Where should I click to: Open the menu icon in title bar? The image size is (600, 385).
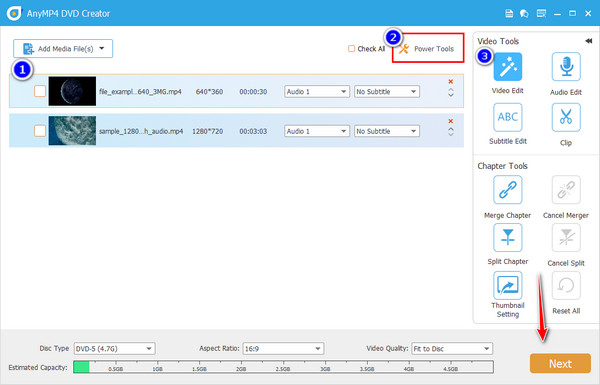[541, 14]
